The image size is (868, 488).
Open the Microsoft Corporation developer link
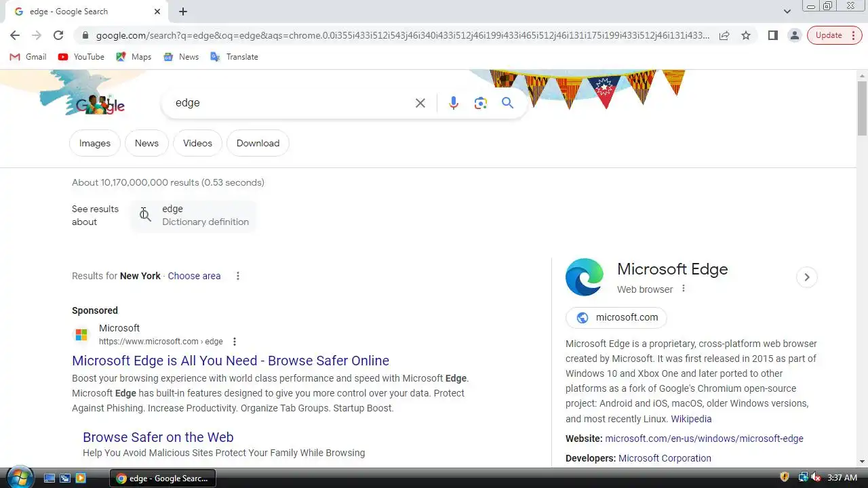[x=665, y=458]
